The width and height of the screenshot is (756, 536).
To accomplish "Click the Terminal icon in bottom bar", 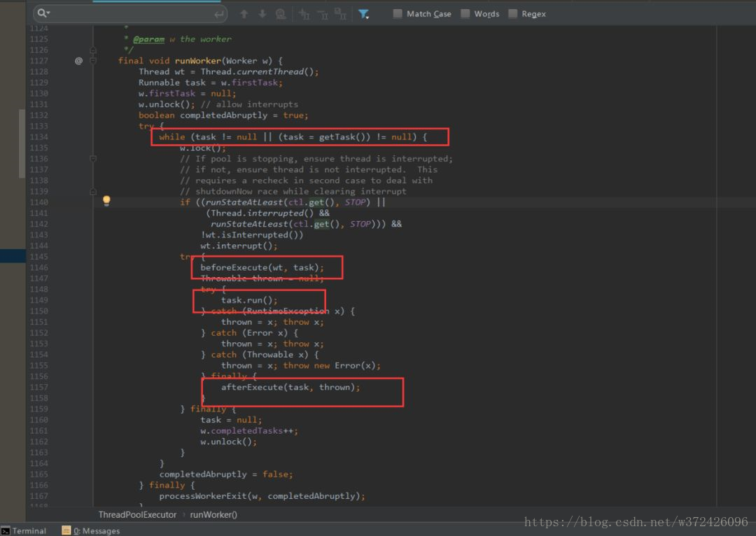I will pos(6,530).
